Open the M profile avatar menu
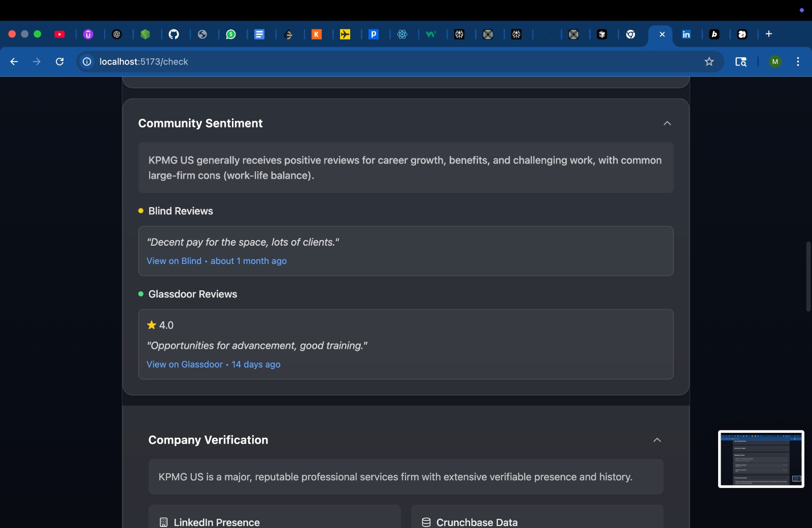Viewport: 812px width, 528px height. 775,61
